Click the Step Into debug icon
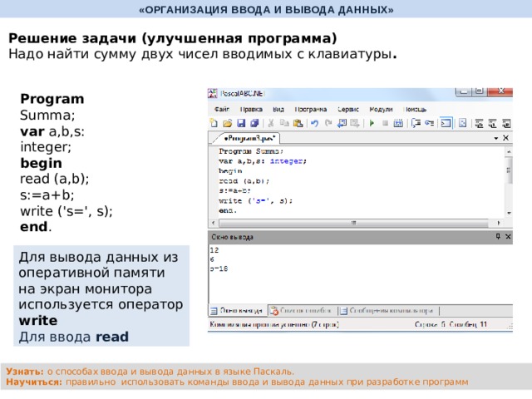The width and height of the screenshot is (532, 399). pyautogui.click(x=429, y=123)
